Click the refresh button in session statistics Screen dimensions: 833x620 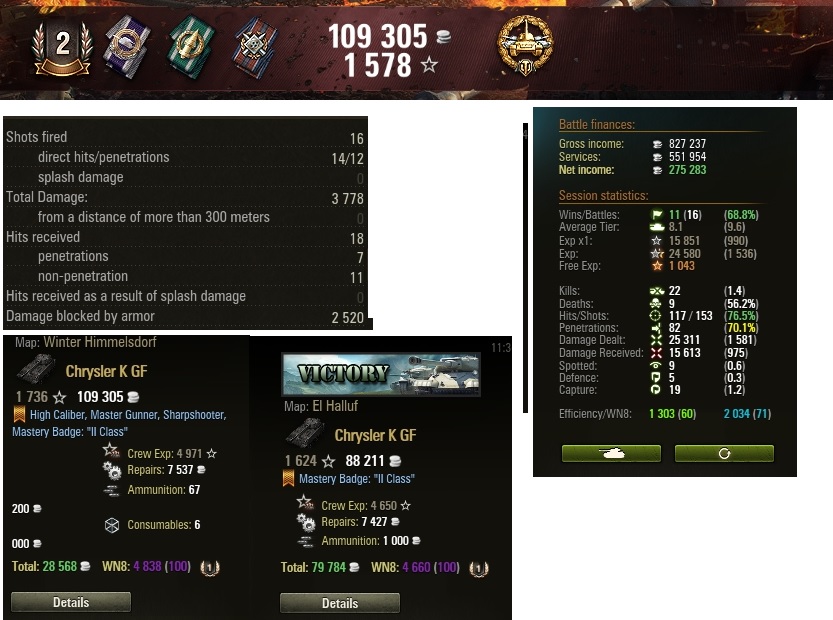click(x=724, y=453)
